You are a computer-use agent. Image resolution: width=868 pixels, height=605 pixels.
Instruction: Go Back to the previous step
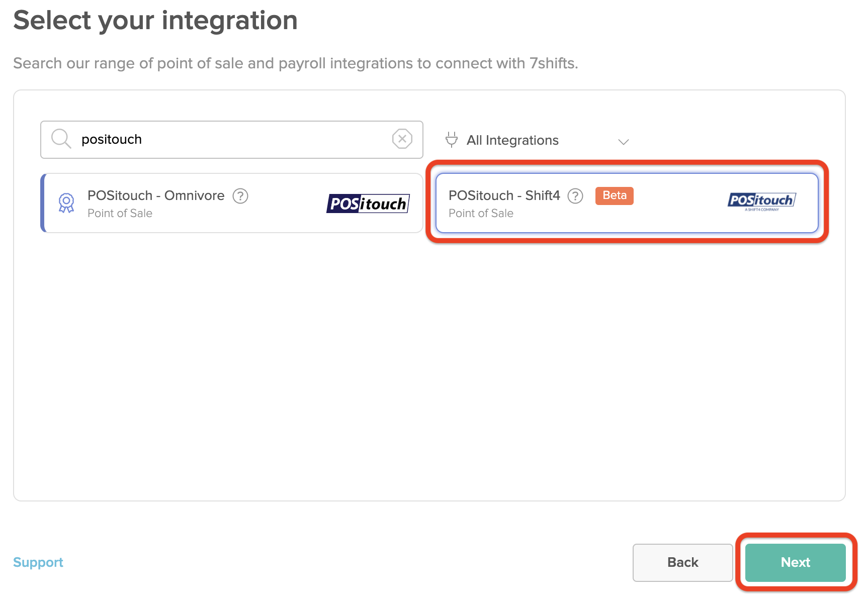[x=683, y=562]
